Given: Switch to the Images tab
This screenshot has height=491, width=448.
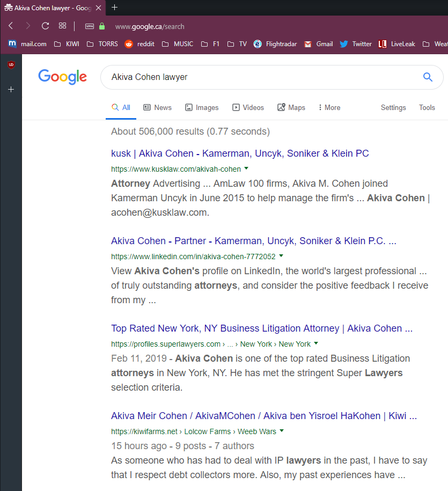Looking at the screenshot, I should coord(202,107).
